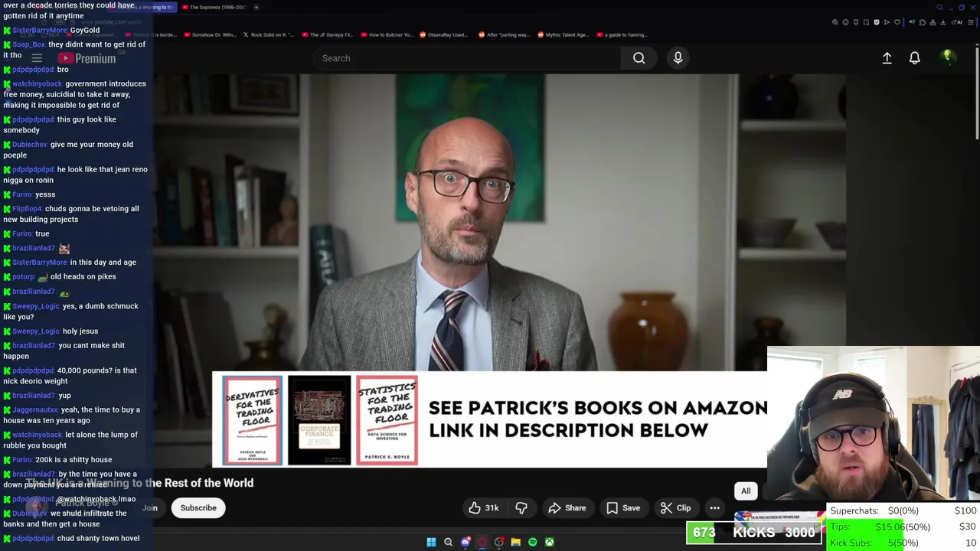Click Statistics for the Trading Floor book
The width and height of the screenshot is (980, 551).
pos(387,420)
